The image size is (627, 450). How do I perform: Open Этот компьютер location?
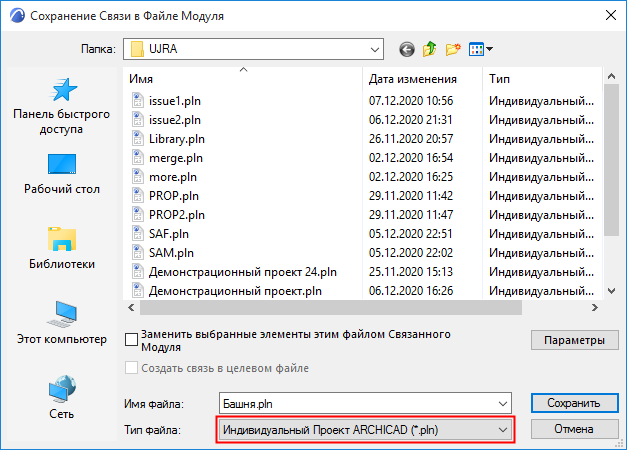pyautogui.click(x=62, y=323)
